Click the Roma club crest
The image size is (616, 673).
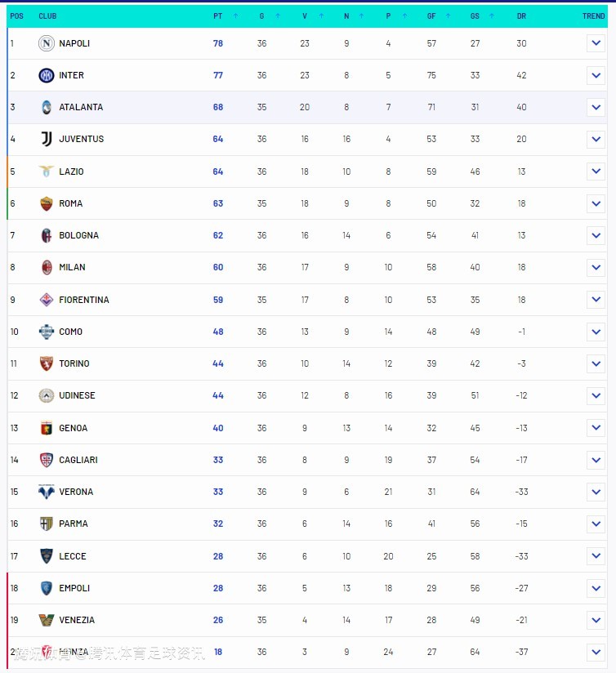[47, 203]
